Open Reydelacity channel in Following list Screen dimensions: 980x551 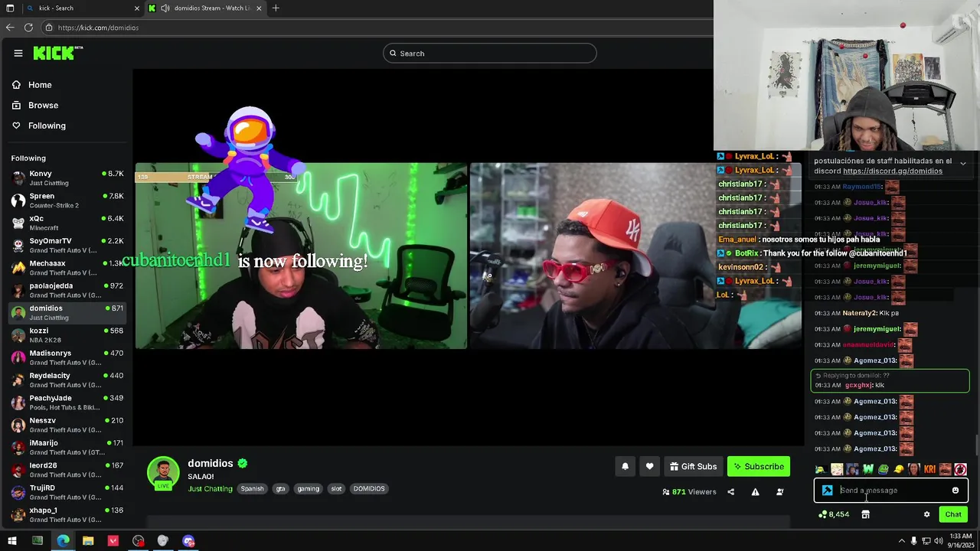point(67,380)
